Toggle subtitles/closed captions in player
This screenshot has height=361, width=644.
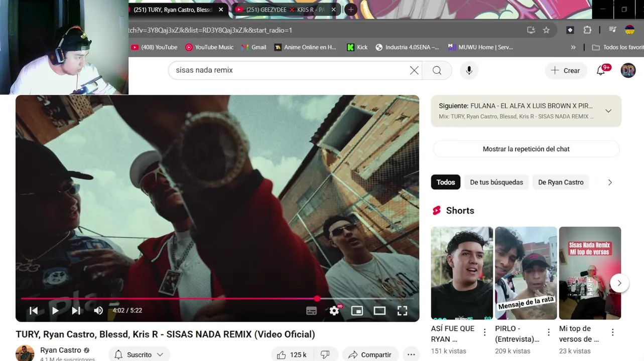pos(311,311)
